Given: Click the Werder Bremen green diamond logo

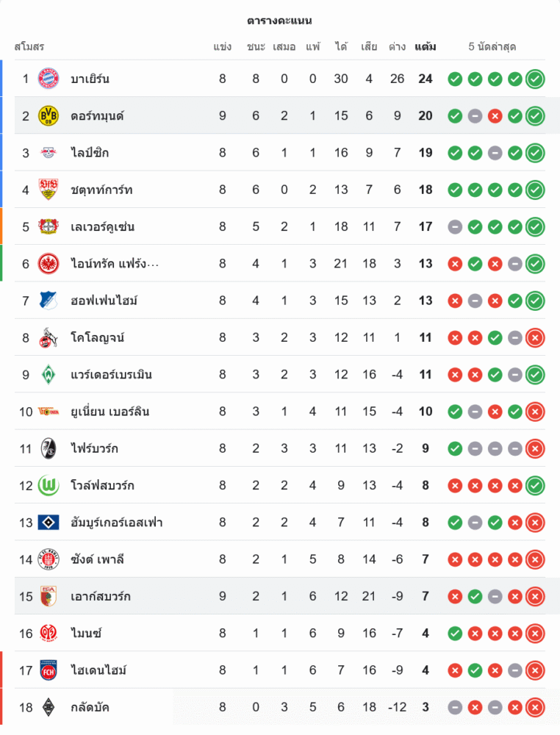Looking at the screenshot, I should click(x=49, y=374).
